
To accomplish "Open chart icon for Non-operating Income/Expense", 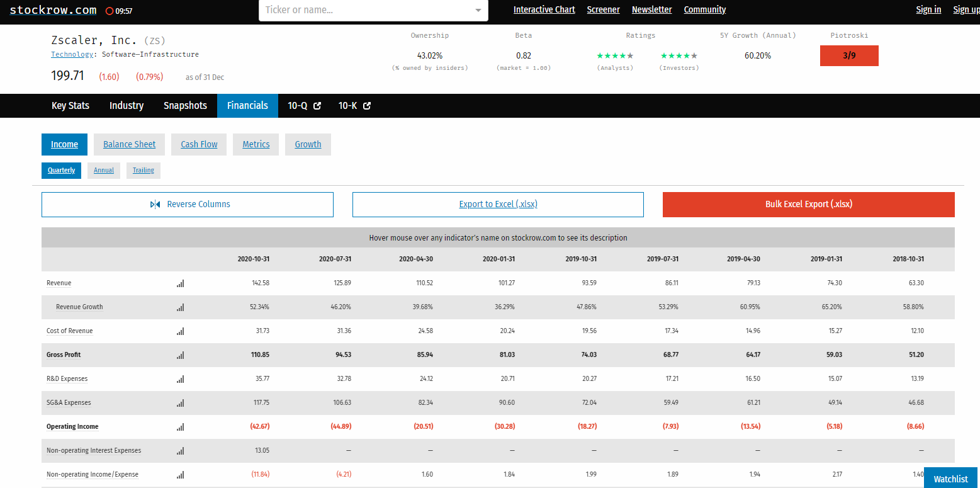I will tap(181, 475).
